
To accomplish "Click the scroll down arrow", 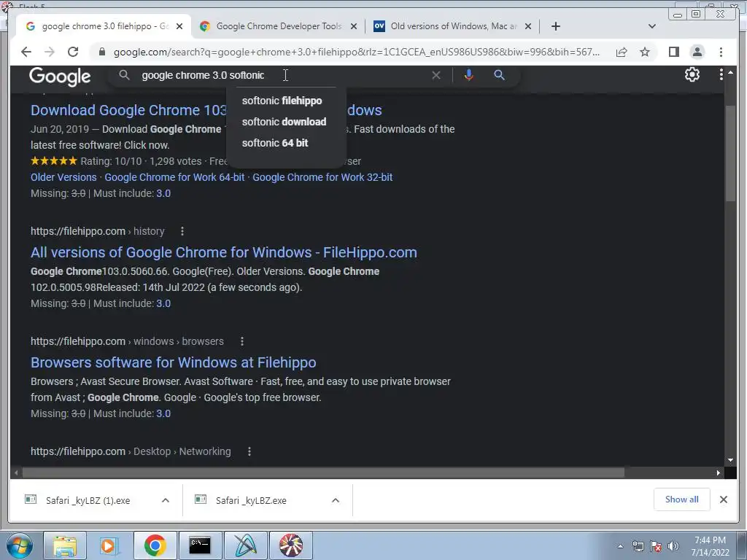I will point(730,460).
